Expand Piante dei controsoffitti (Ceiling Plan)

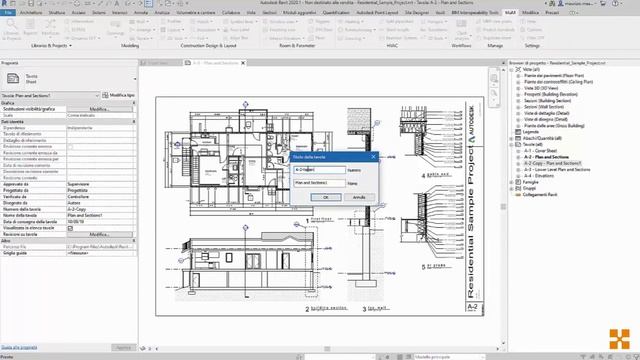(x=518, y=82)
